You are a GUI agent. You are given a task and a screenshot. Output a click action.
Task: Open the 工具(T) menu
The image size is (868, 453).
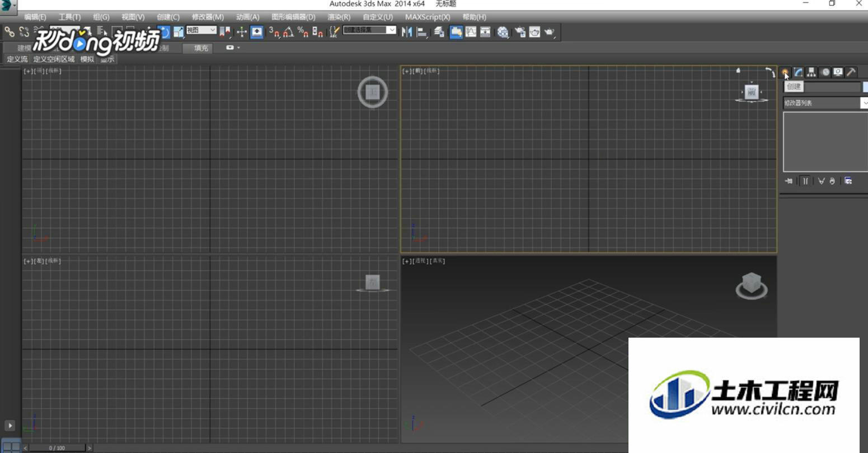point(69,17)
